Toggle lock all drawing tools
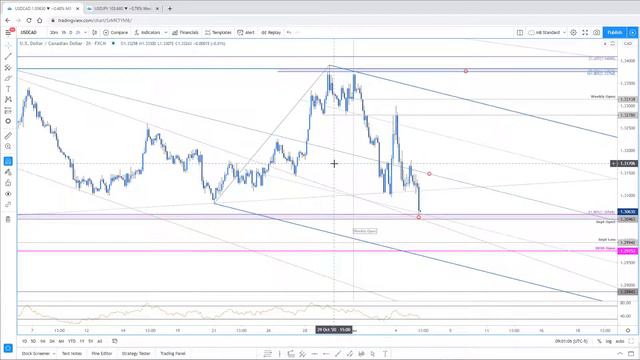 tap(8, 183)
